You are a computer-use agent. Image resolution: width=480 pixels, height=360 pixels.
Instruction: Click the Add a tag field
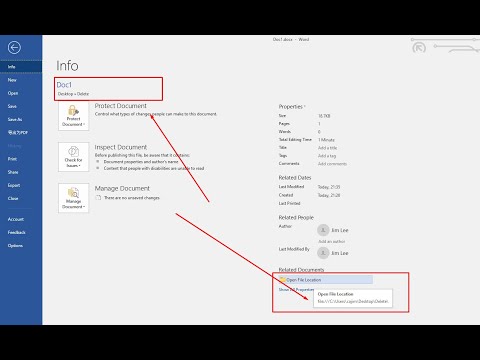pyautogui.click(x=327, y=156)
